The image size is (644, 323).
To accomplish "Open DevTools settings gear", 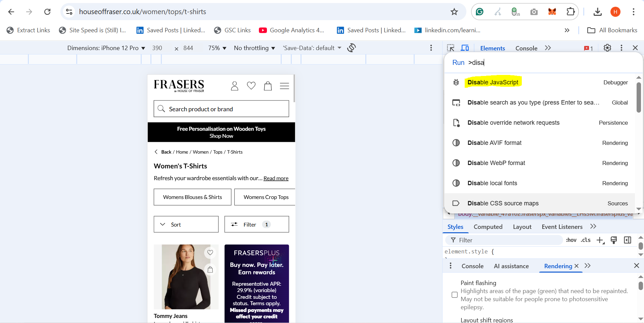I will pyautogui.click(x=607, y=48).
